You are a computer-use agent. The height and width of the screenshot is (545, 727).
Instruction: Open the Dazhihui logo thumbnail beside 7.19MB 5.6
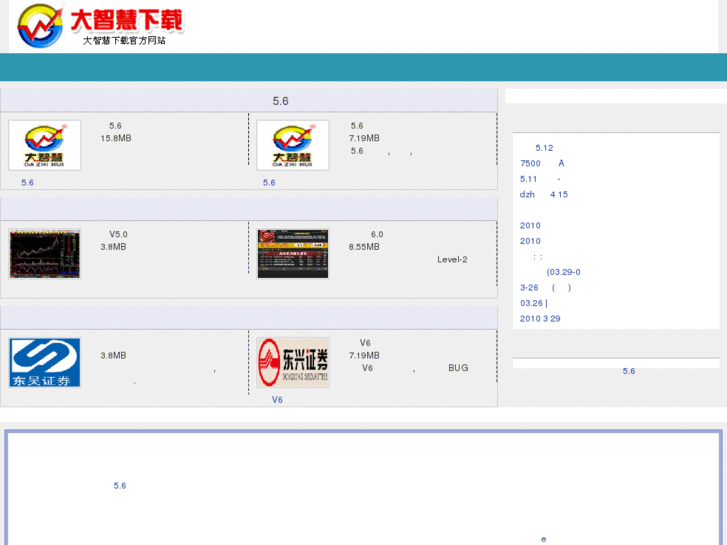293,145
